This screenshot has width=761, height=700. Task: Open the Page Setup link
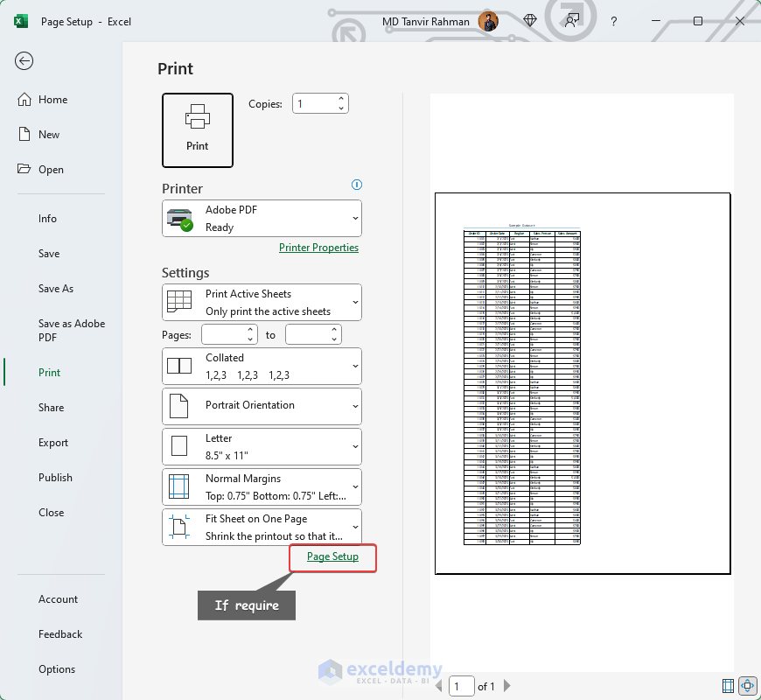pos(333,556)
